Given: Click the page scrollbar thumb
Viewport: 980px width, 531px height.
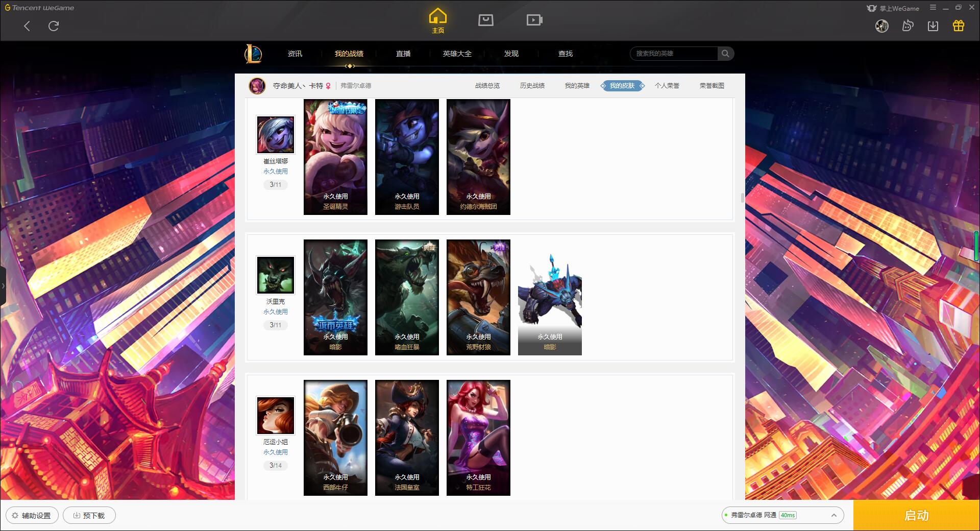Looking at the screenshot, I should (742, 198).
